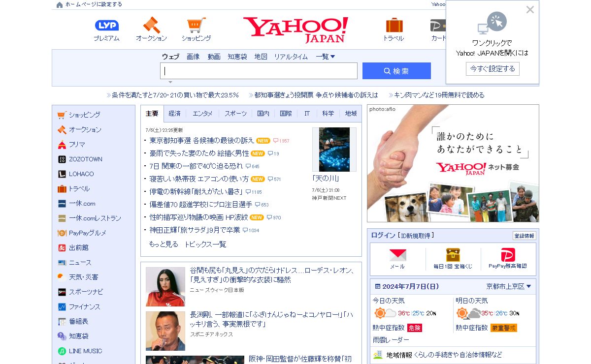Switch to the 国際 news tab
This screenshot has width=591, height=364.
tap(286, 114)
